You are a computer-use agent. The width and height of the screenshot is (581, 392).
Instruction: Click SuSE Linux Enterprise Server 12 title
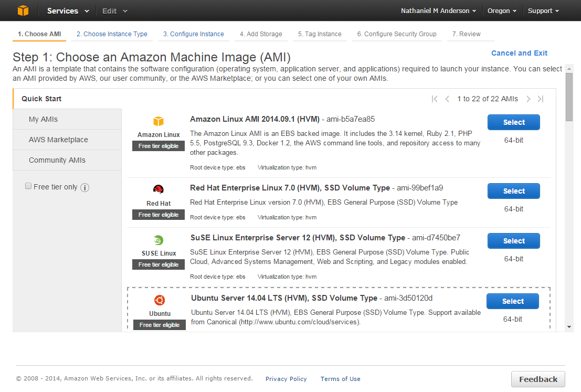point(298,238)
